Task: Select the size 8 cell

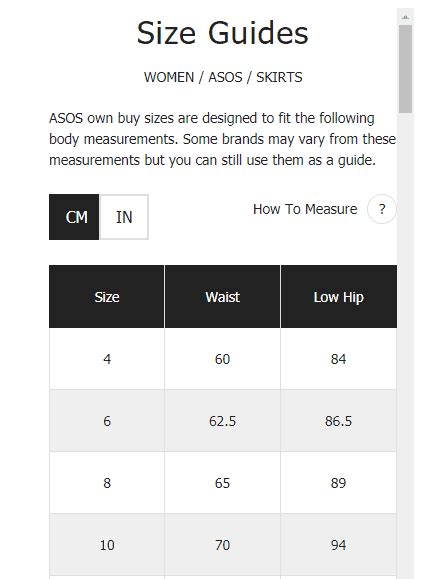Action: (107, 483)
